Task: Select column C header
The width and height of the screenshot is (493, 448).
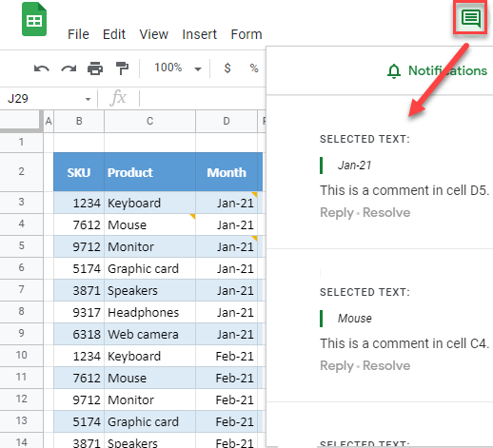Action: 149,121
